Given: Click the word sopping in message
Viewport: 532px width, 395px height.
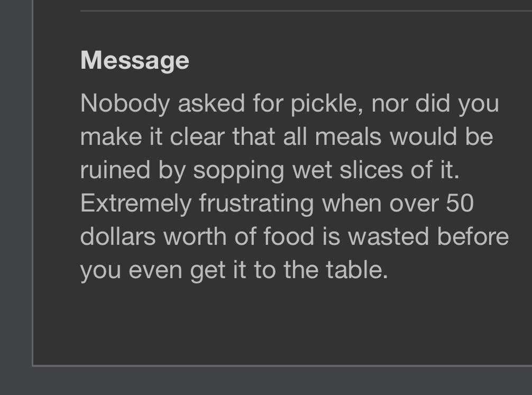Looking at the screenshot, I should pyautogui.click(x=239, y=171).
